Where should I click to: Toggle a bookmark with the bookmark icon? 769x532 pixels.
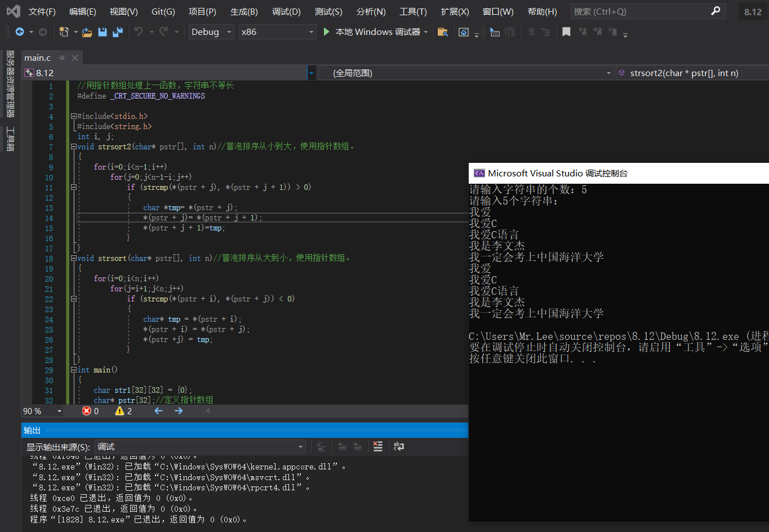(x=566, y=32)
